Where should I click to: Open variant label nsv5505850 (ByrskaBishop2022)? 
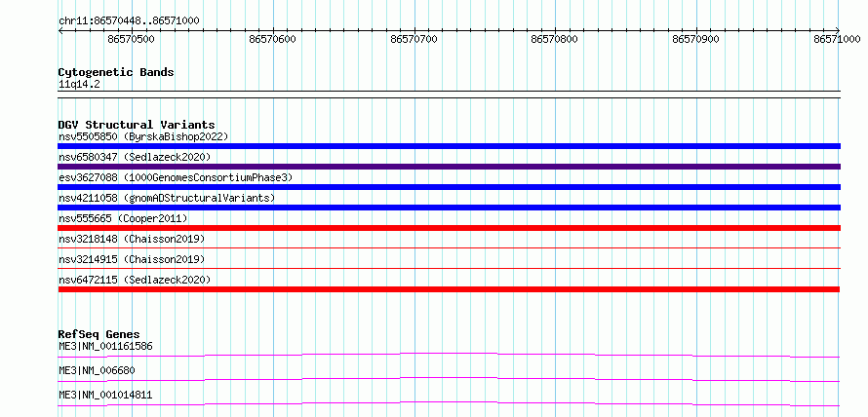pyautogui.click(x=143, y=136)
